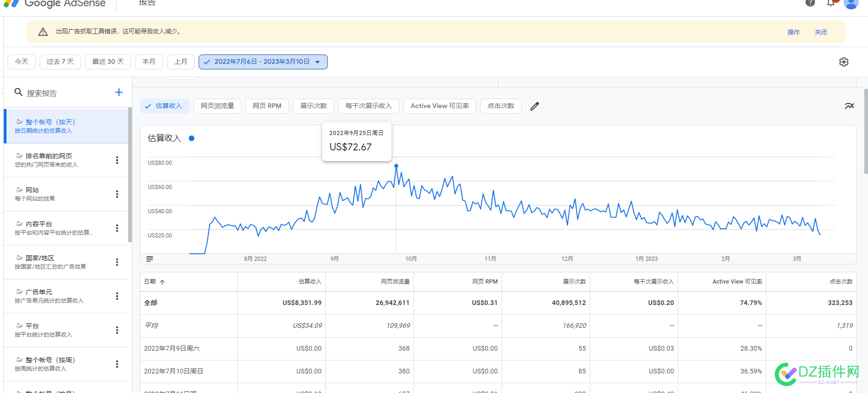Screen dimensions: 868x393
Task: Open report settings gear icon
Action: [x=844, y=62]
